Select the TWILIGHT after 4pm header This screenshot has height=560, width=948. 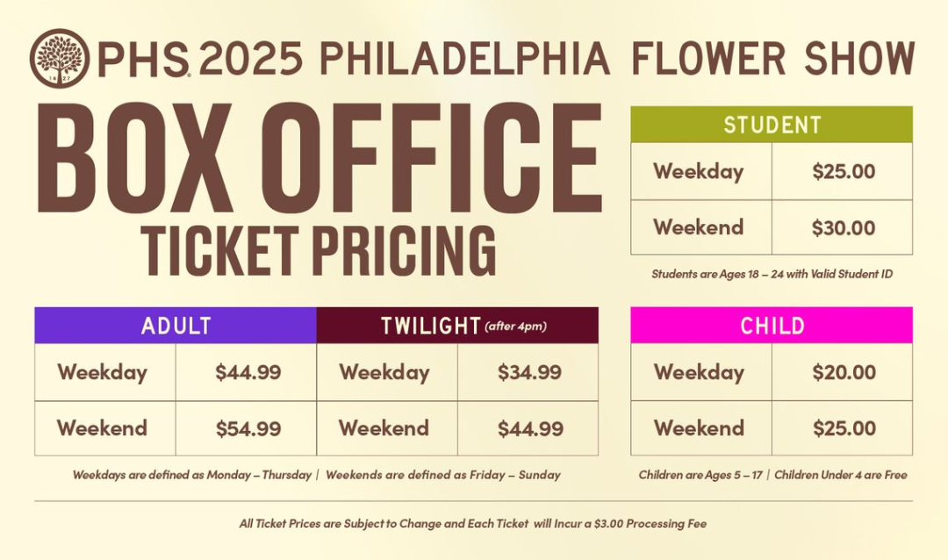coord(457,326)
